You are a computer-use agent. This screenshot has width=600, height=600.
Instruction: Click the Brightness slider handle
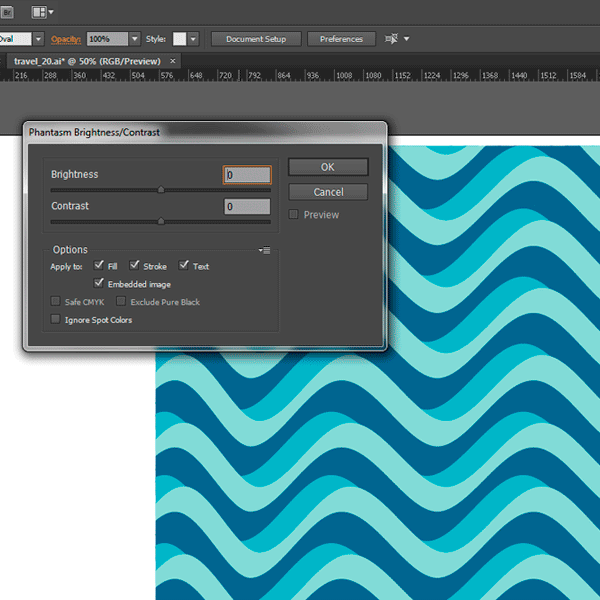161,189
